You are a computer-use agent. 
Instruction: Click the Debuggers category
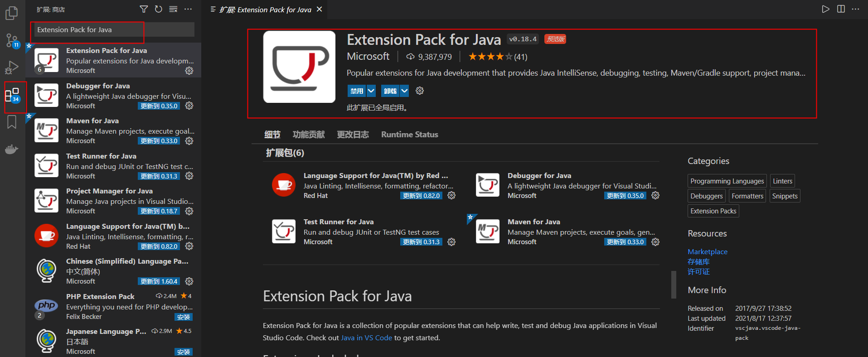click(707, 196)
